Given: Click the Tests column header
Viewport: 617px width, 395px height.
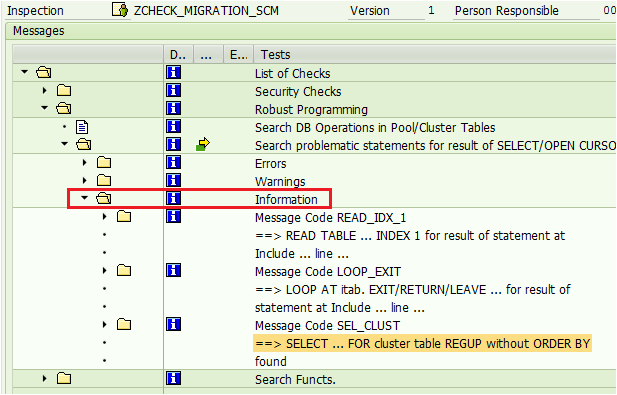Looking at the screenshot, I should 435,54.
